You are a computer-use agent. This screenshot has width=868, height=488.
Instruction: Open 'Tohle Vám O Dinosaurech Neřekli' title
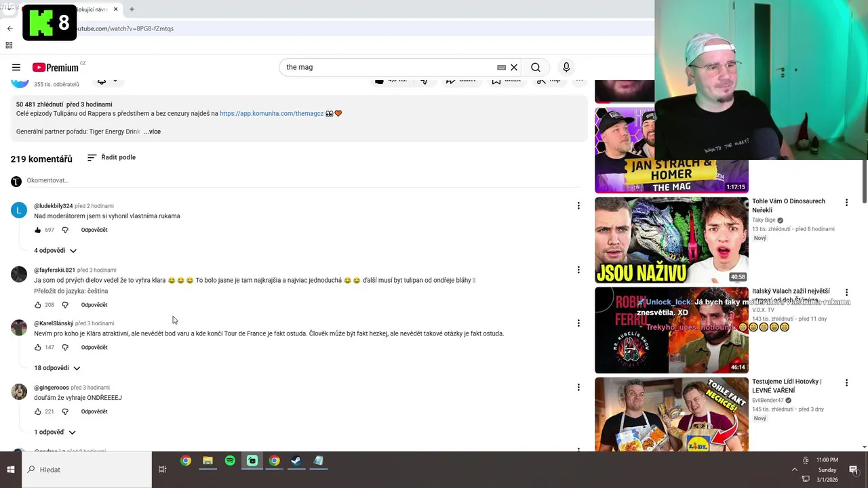(x=789, y=205)
